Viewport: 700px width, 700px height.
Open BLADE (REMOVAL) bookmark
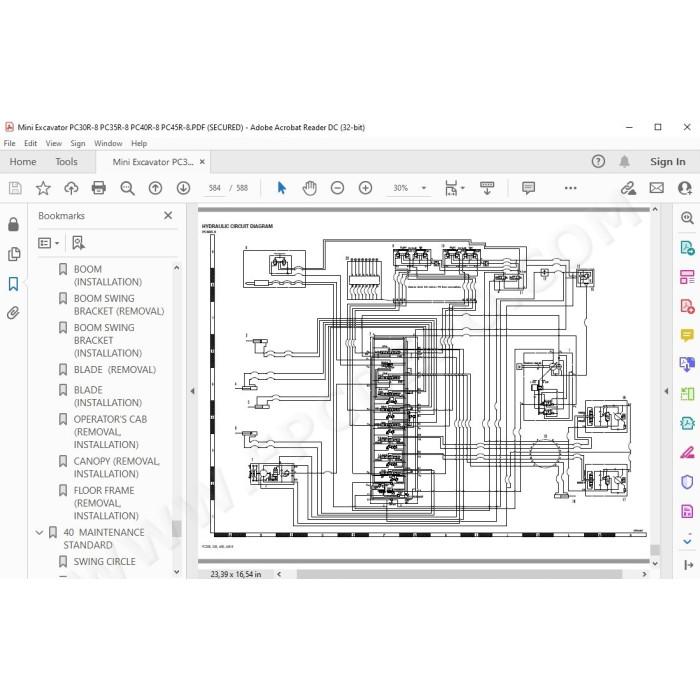point(115,370)
